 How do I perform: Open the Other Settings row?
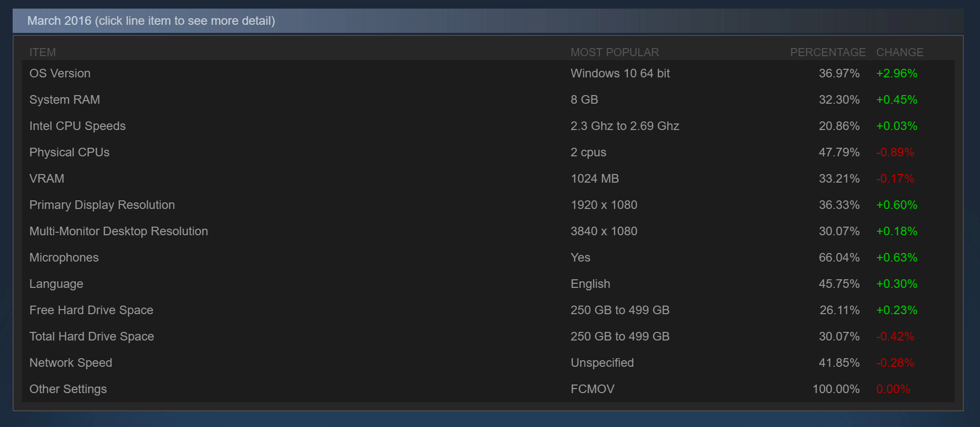point(68,389)
